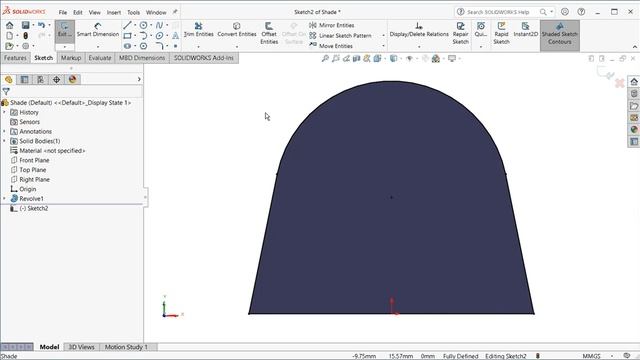Open the File menu
Screen dimensions: 640x360
[63, 12]
